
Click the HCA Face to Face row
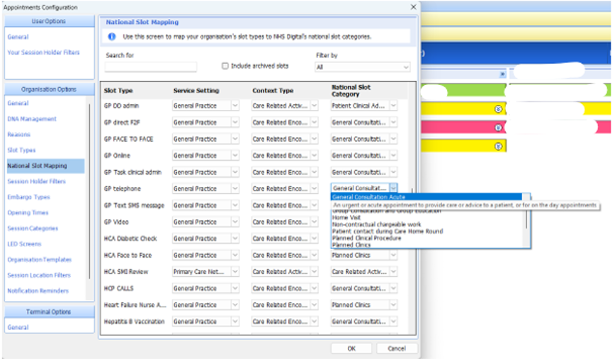pos(128,255)
